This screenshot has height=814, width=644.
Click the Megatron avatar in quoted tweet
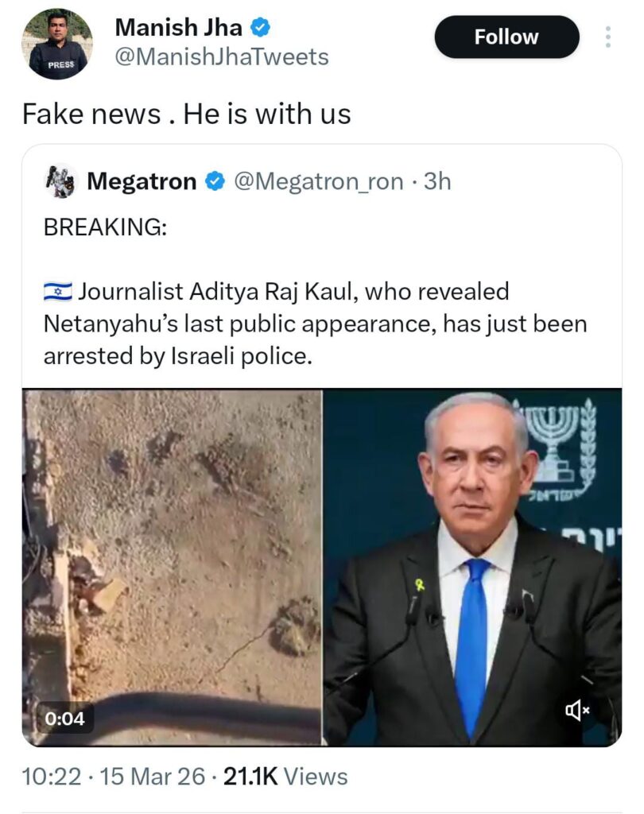(60, 181)
